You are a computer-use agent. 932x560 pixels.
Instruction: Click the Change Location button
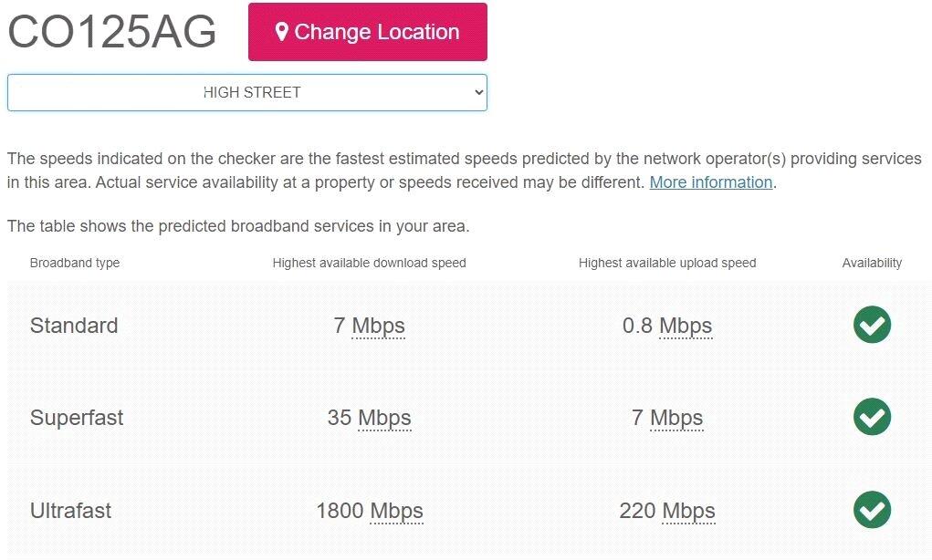pyautogui.click(x=368, y=32)
